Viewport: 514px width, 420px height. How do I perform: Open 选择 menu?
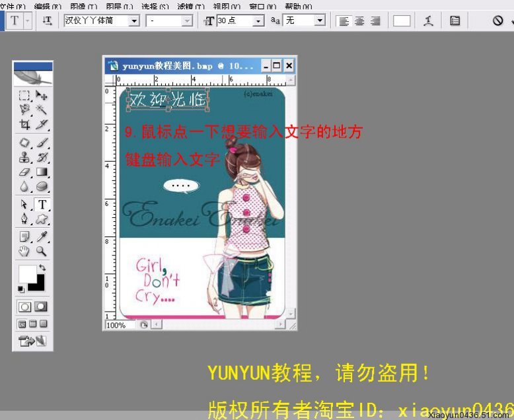tap(155, 6)
